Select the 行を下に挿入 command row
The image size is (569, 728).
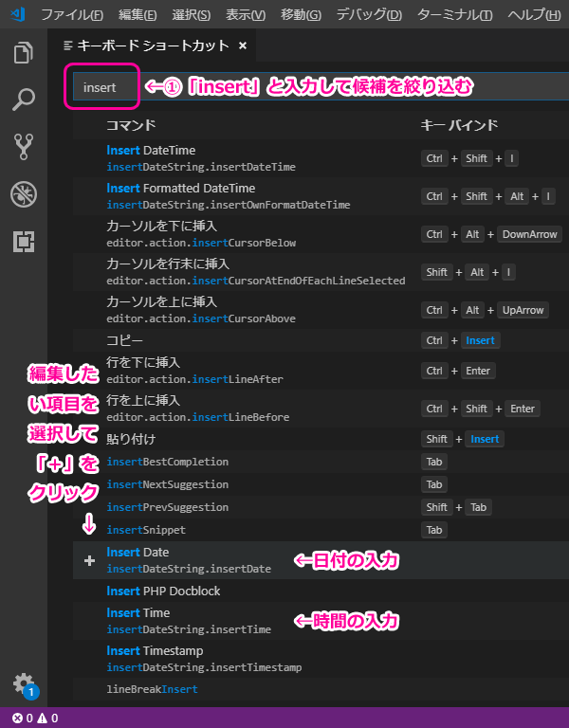(x=321, y=371)
